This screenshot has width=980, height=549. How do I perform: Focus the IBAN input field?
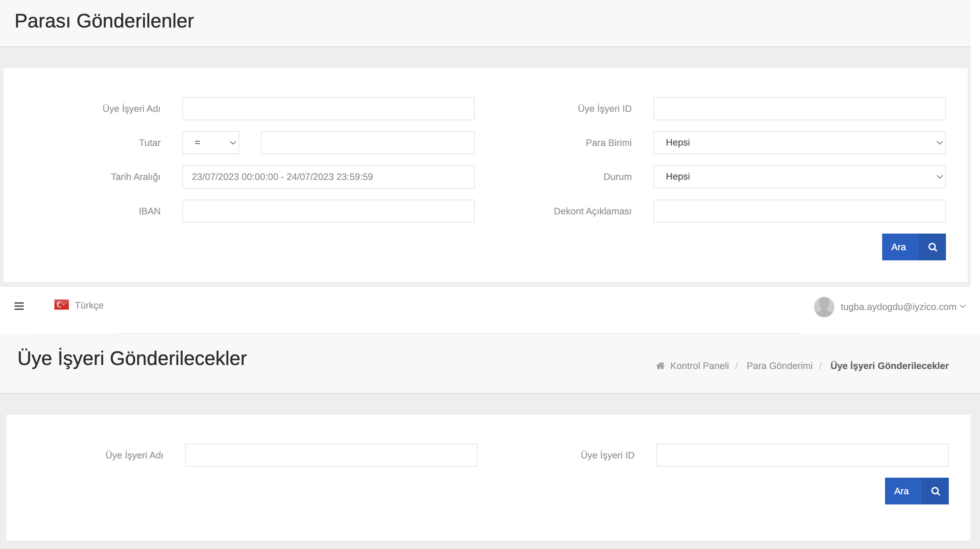[328, 211]
